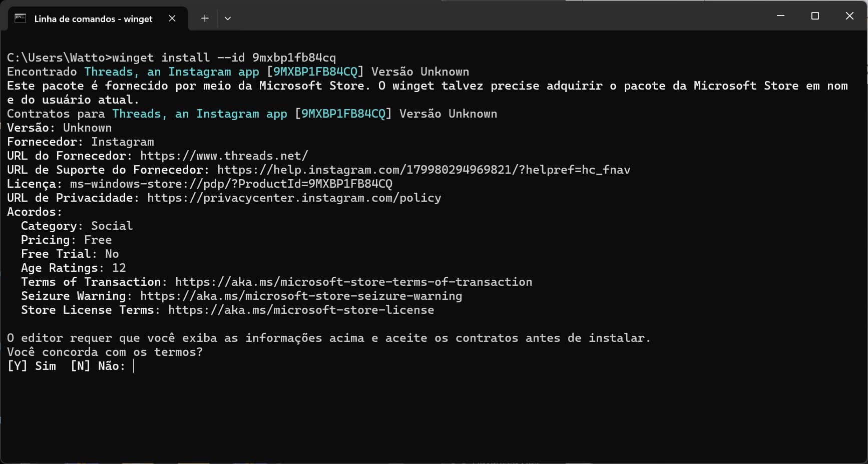Click the [Y] Sim option text
The height and width of the screenshot is (464, 868).
(x=32, y=366)
